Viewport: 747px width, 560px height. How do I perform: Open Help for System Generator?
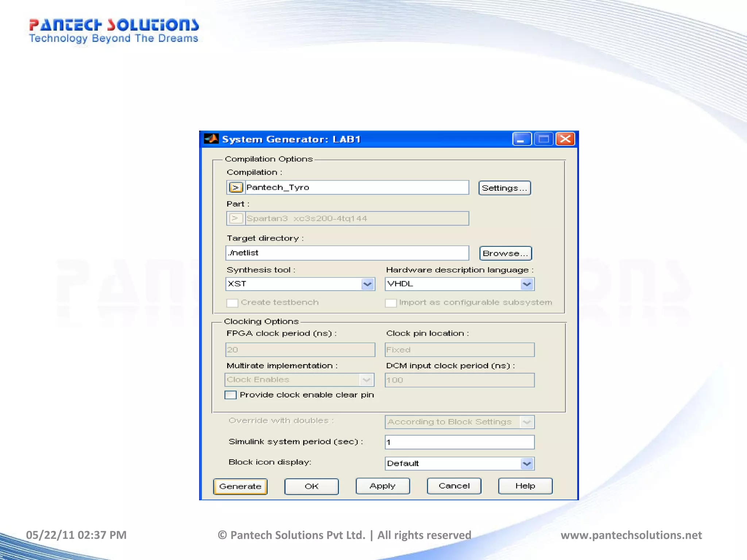click(x=525, y=486)
